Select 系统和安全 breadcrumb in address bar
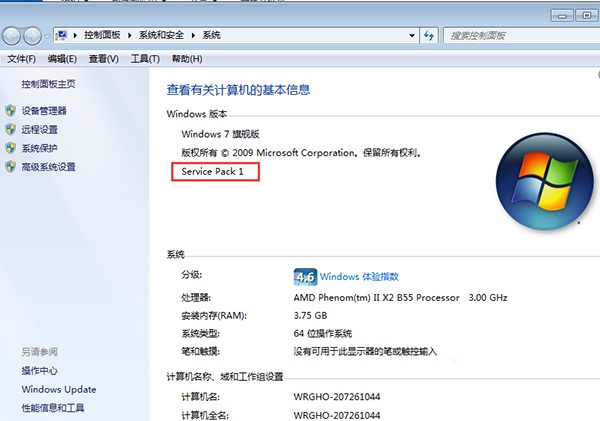Viewport: 600px width, 421px height. tap(161, 35)
